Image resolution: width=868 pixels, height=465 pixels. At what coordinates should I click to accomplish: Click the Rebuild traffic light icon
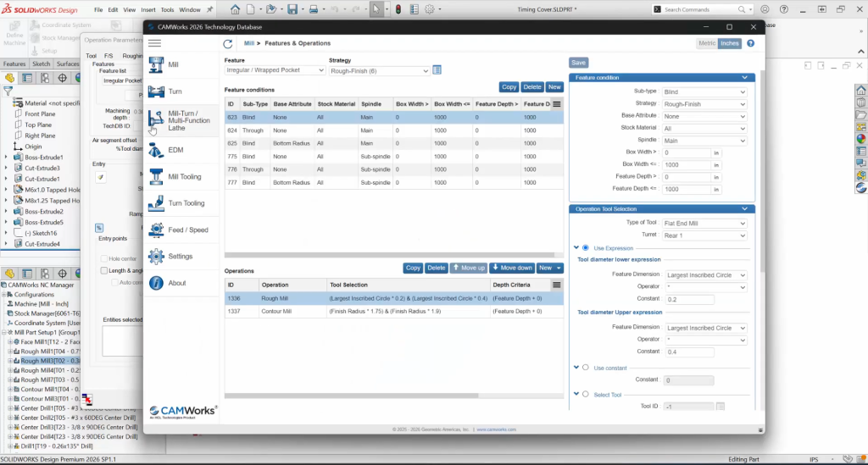tap(398, 9)
